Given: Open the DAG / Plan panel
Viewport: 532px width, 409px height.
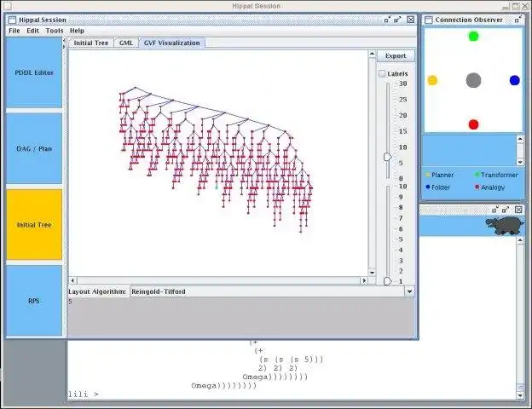Looking at the screenshot, I should tap(34, 148).
